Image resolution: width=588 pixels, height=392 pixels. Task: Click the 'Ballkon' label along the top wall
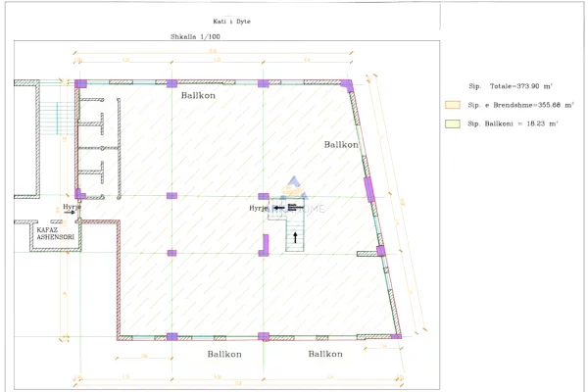pos(198,95)
